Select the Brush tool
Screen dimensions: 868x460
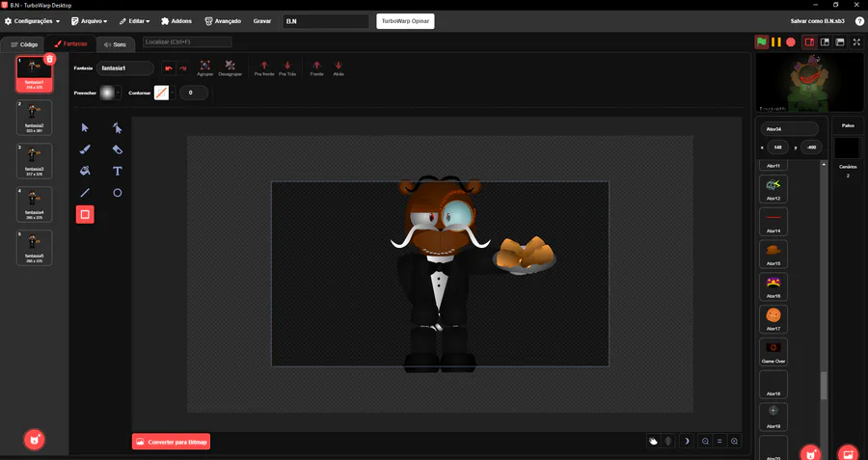tap(85, 149)
